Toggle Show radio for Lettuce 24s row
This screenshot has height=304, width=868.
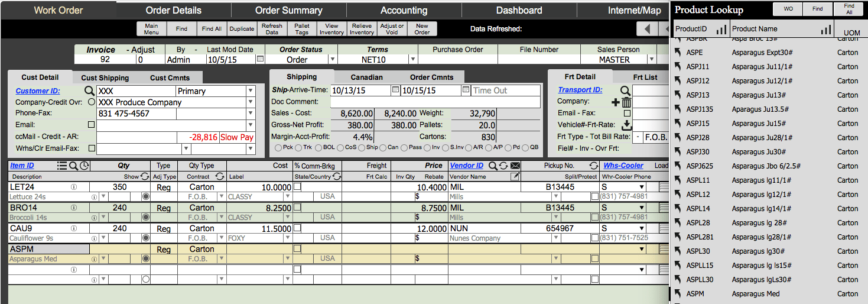pos(145,196)
